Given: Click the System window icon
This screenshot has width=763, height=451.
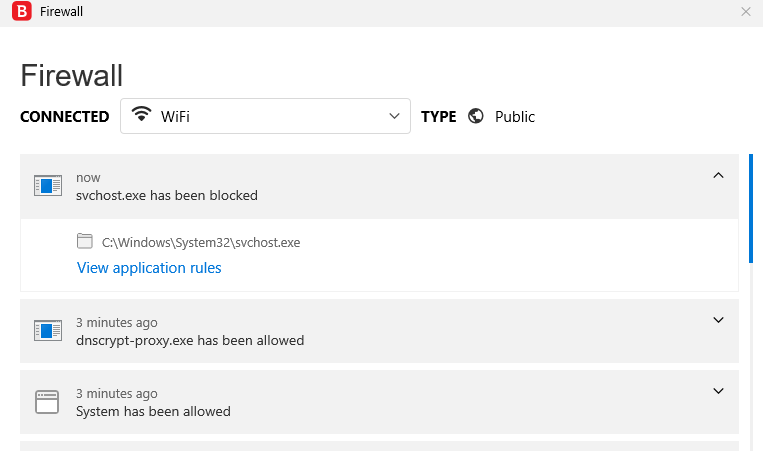Looking at the screenshot, I should click(48, 402).
